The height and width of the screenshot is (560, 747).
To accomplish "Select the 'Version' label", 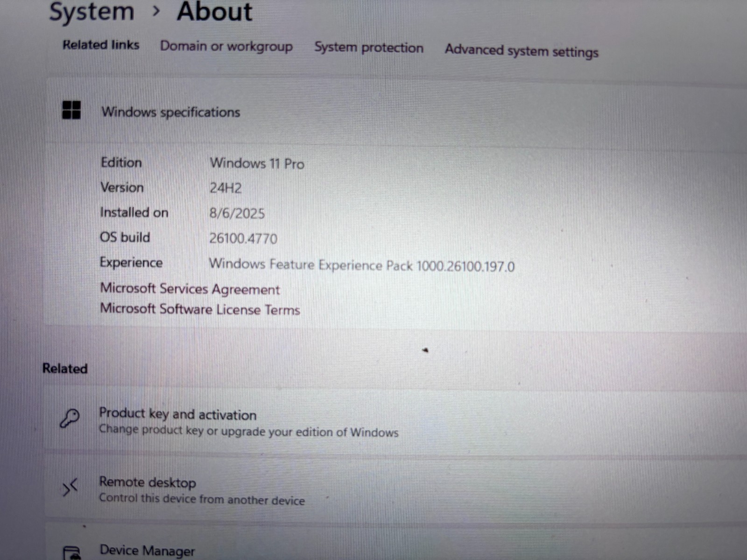I will pyautogui.click(x=122, y=188).
